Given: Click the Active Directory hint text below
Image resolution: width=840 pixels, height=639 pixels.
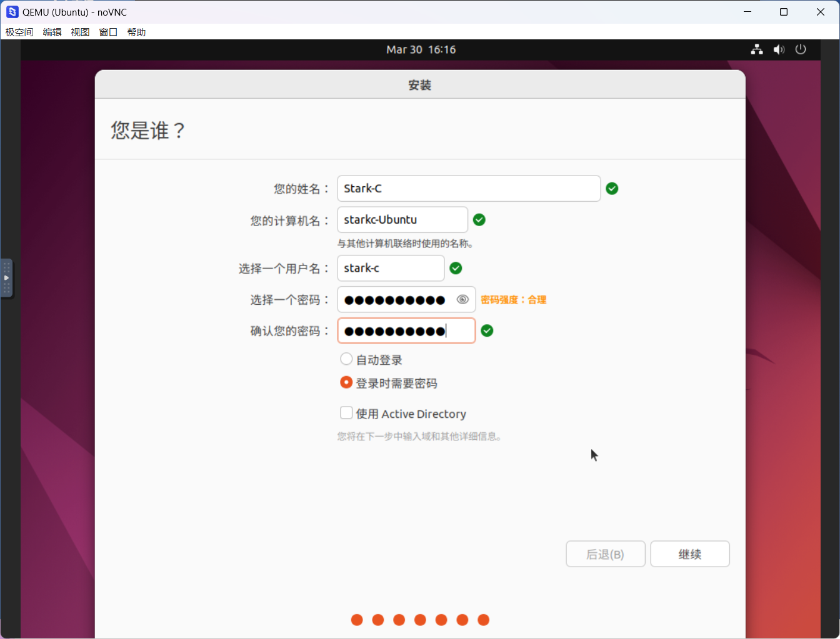Looking at the screenshot, I should (419, 437).
